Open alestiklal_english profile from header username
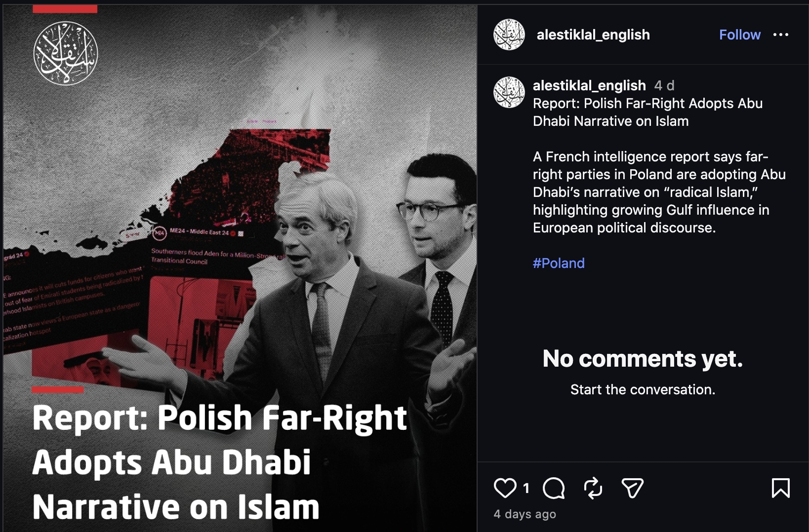809x532 pixels. [593, 35]
